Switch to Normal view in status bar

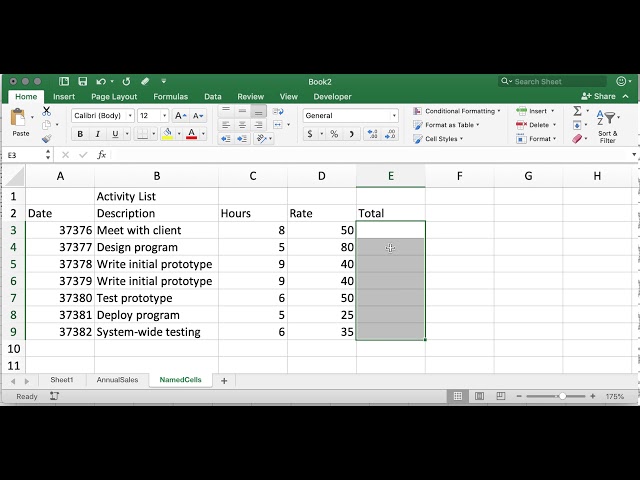pos(458,396)
